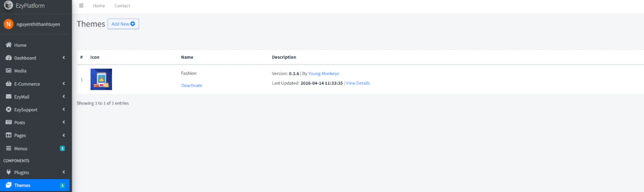Image resolution: width=644 pixels, height=192 pixels.
Task: Open View Details for Fashion theme
Action: click(x=358, y=83)
